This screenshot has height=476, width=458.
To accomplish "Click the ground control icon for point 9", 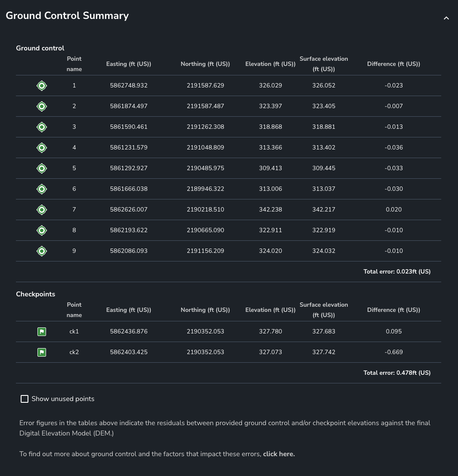I will [42, 251].
